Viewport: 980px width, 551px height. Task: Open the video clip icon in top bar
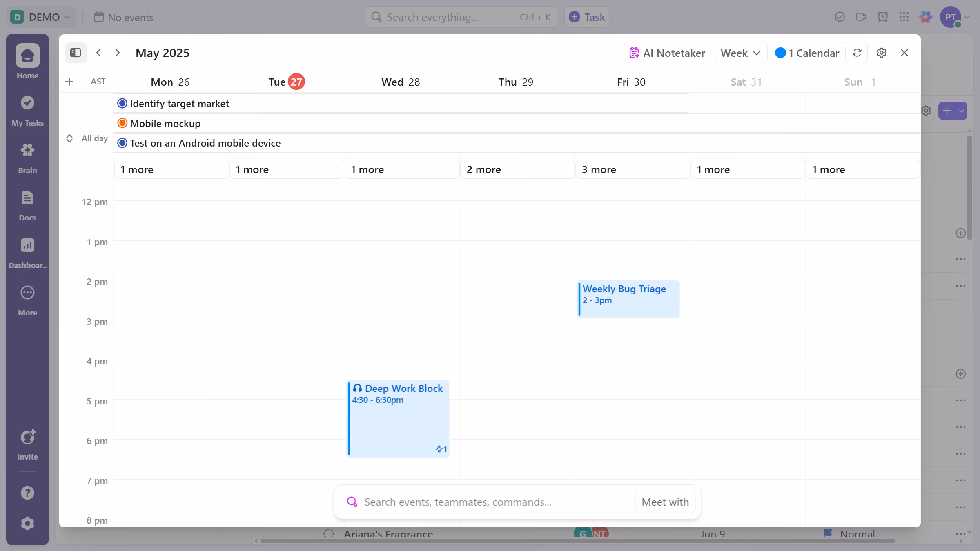point(861,17)
